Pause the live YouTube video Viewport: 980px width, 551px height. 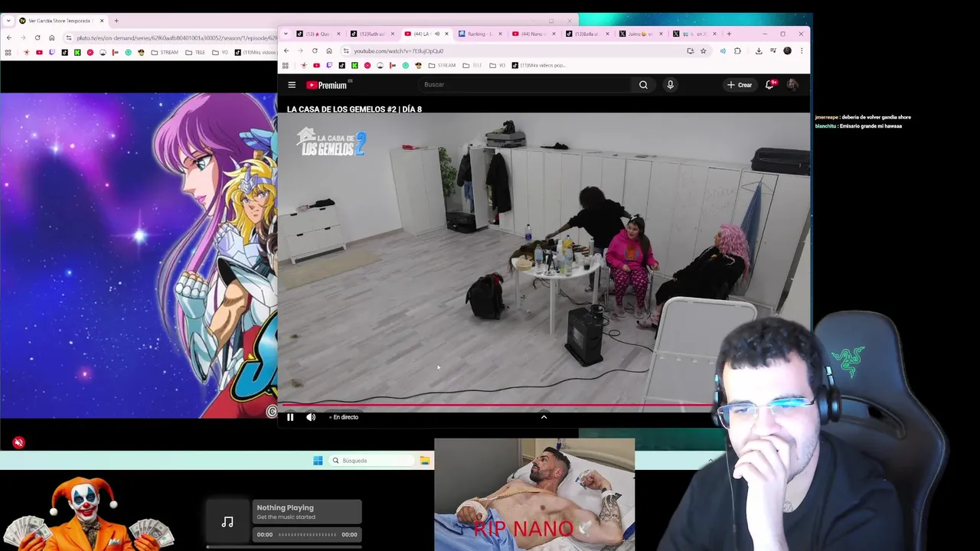click(x=290, y=417)
